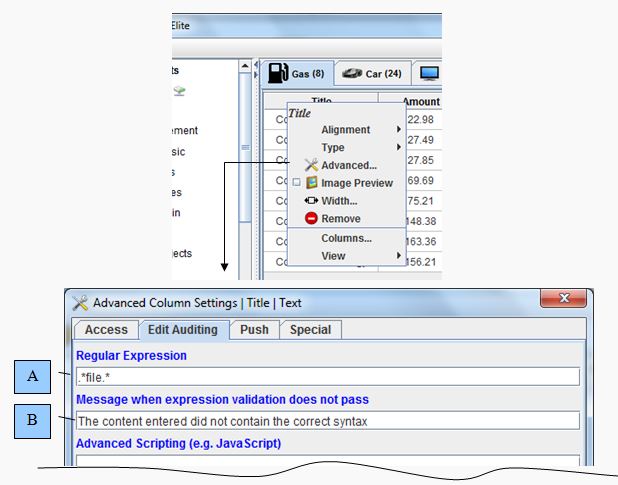Select the Special tab
618x485 pixels.
tap(310, 329)
